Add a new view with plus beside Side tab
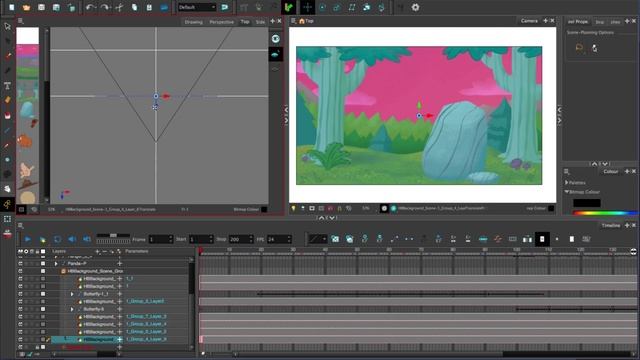Image resolution: width=640 pixels, height=360 pixels. tap(273, 21)
